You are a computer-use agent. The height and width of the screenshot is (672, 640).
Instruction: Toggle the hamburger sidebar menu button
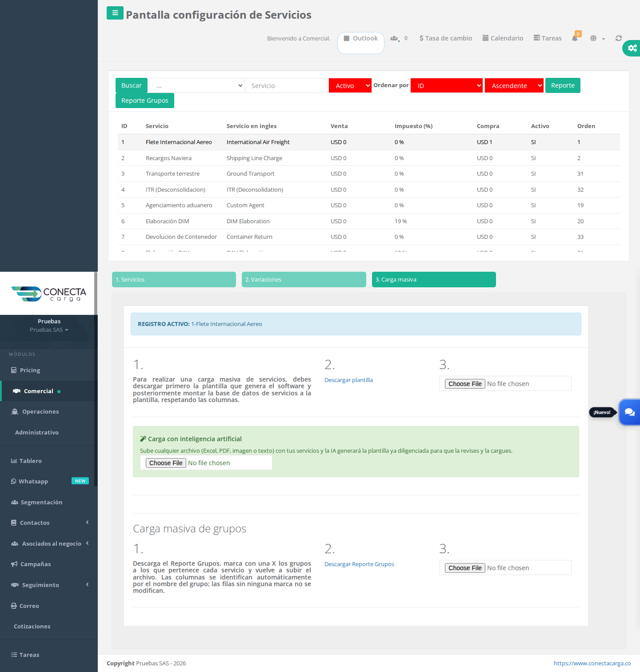(x=115, y=13)
